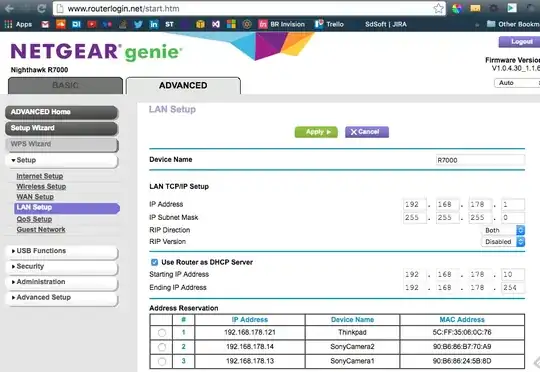Select the Thinkpad reservation radio button
The image size is (540, 372).
(162, 333)
